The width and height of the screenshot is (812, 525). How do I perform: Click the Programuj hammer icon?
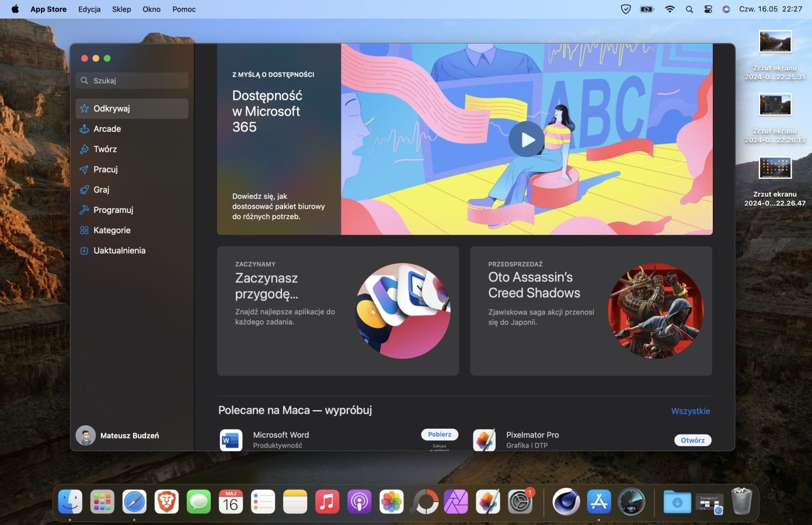coord(84,210)
